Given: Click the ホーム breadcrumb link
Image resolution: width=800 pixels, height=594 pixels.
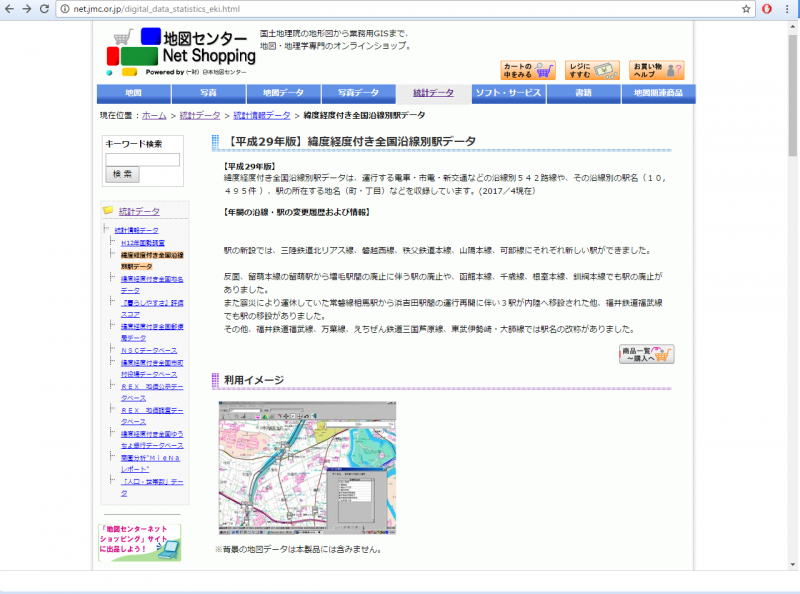Looking at the screenshot, I should (x=154, y=116).
